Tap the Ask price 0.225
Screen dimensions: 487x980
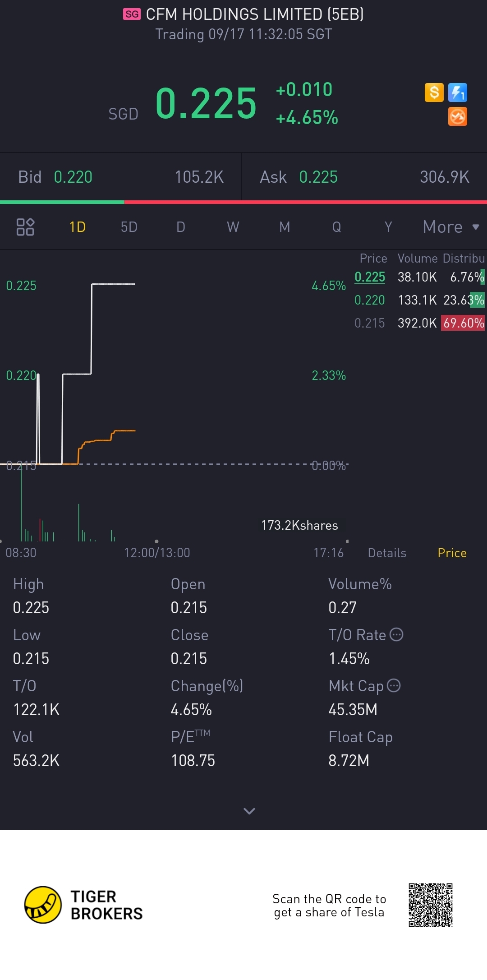(318, 177)
